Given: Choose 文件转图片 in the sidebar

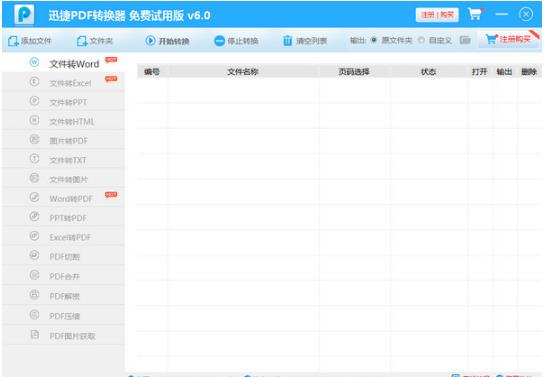Looking at the screenshot, I should [63, 179].
